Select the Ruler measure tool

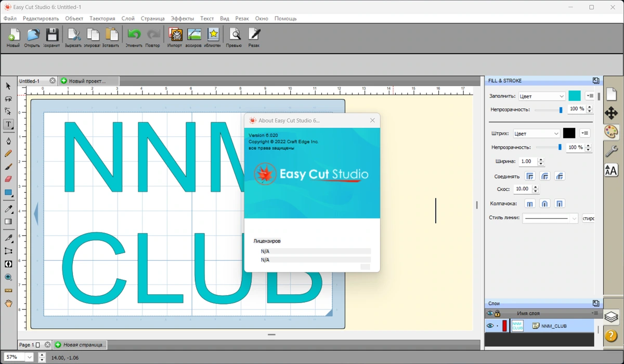8,291
